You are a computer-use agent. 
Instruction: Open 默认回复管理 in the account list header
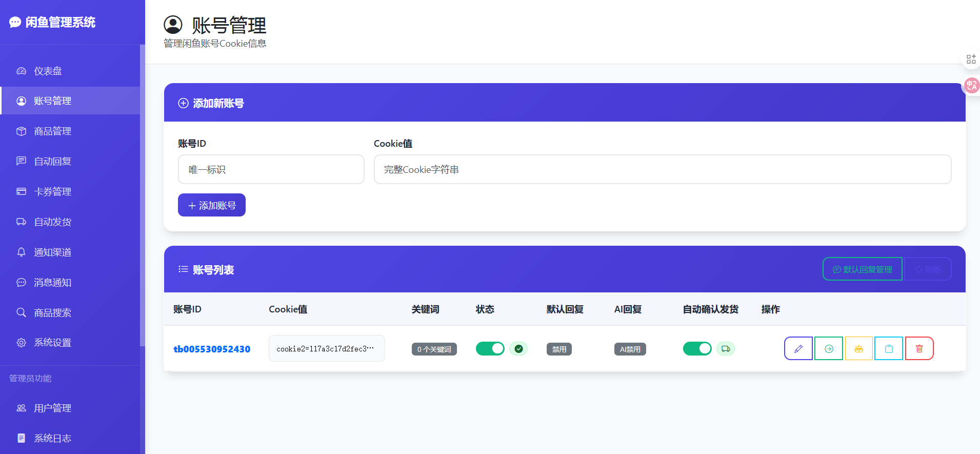coord(862,269)
